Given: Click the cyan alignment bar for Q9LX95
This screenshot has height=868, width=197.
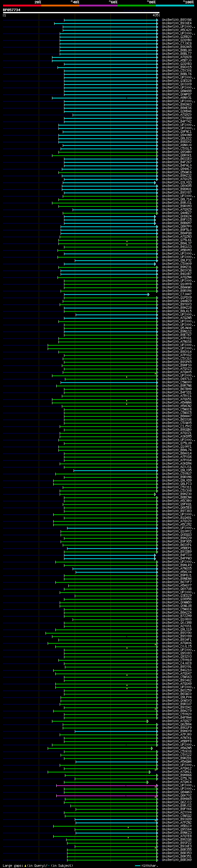Looking at the screenshot, I should coord(115,470).
